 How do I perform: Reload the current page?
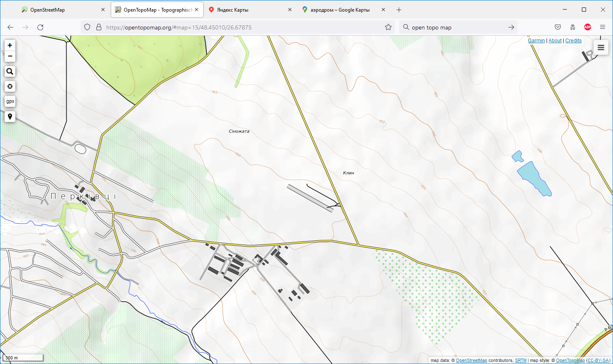[x=40, y=27]
